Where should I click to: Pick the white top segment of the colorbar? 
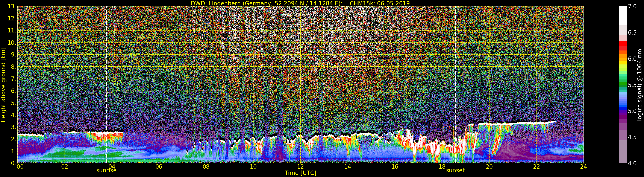click(623, 16)
